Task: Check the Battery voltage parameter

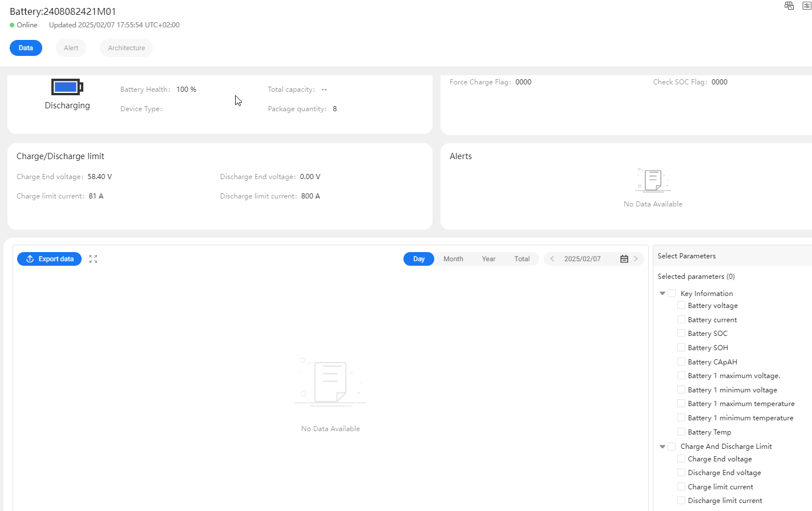Action: (x=681, y=305)
